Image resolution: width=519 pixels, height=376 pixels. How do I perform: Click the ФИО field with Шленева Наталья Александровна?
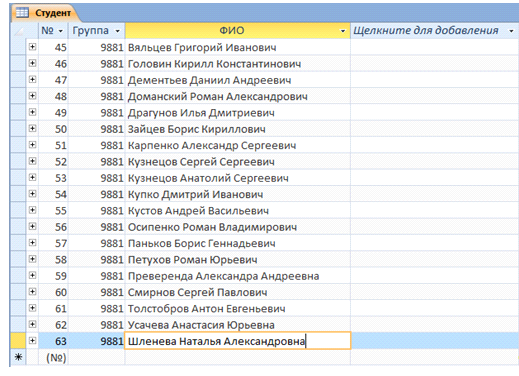pos(238,341)
